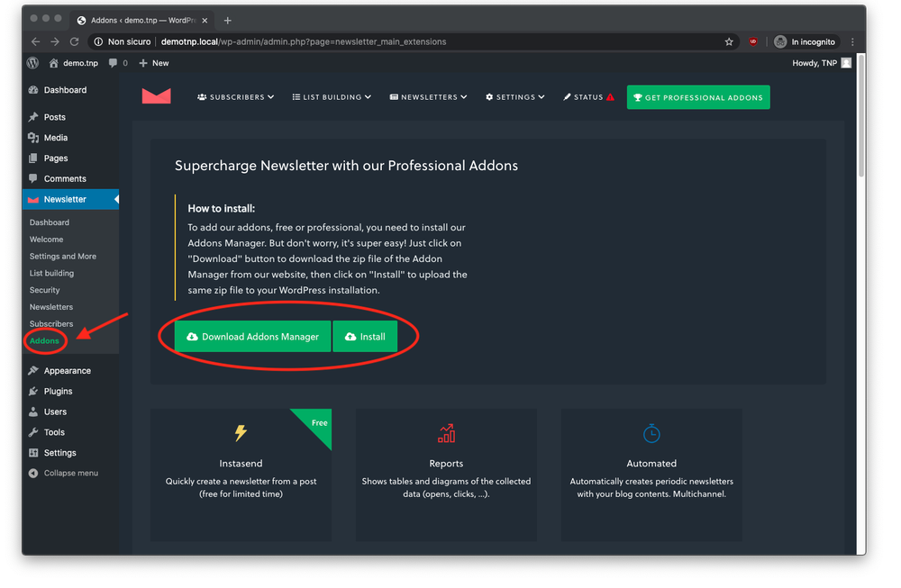Expand the NEWSLETTERS dropdown menu
Viewport: 901px width, 588px height.
[x=428, y=97]
